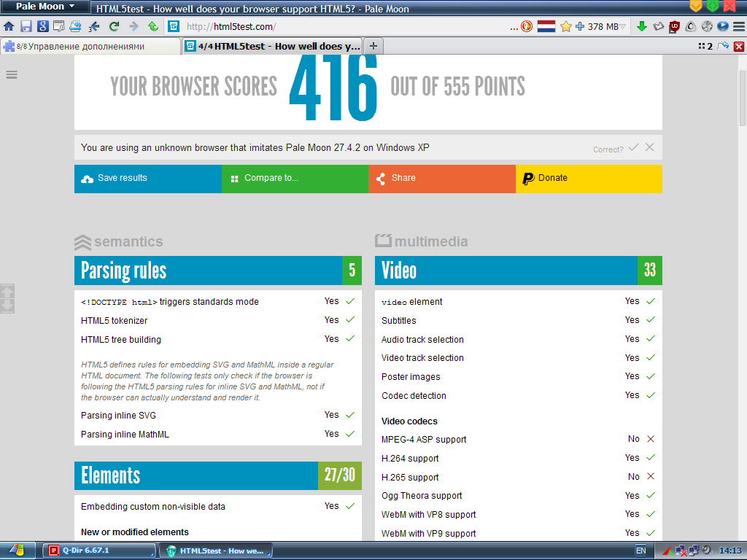Screen dimensions: 747x560
Task: Click the Netherlands flag server-location icon
Action: 546,26
